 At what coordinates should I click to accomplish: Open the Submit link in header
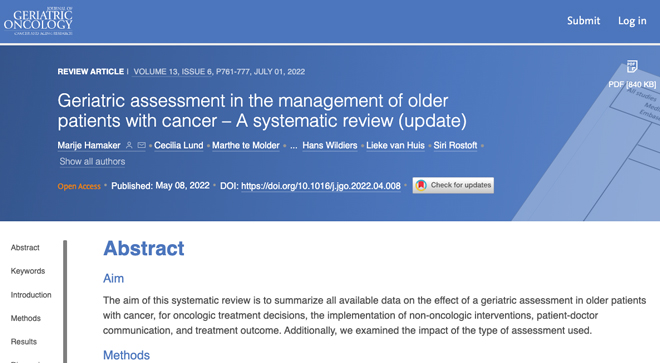click(583, 21)
